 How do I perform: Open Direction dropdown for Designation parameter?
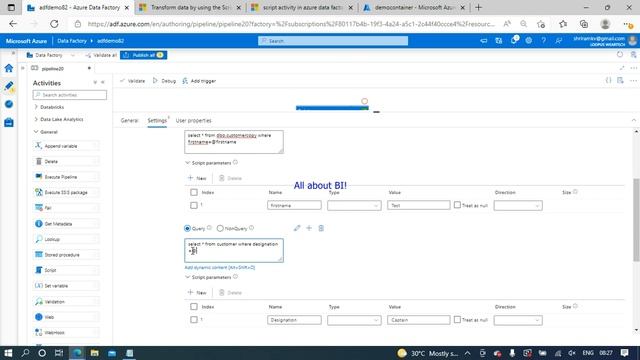click(518, 320)
